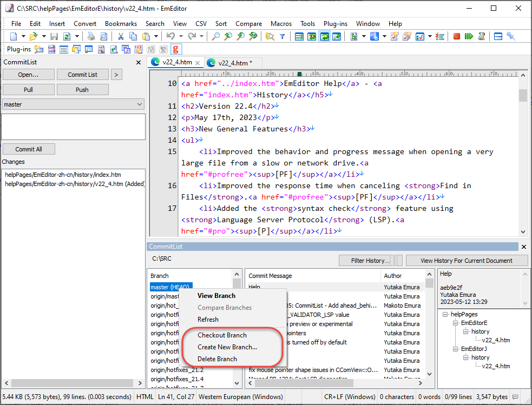Click the red Stop macro icon
Image resolution: width=532 pixels, height=405 pixels.
(x=457, y=36)
